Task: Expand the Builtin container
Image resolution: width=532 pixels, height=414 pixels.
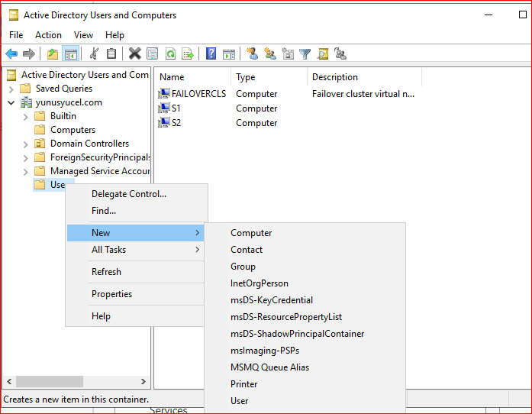Action: point(25,117)
